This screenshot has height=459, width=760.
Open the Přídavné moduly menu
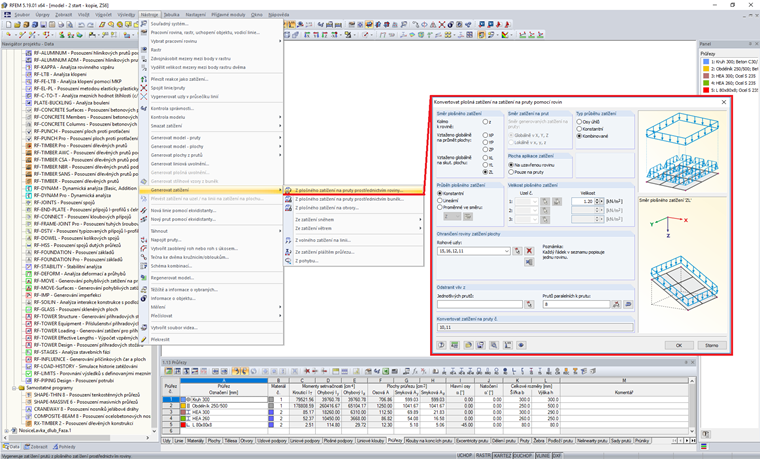(228, 15)
